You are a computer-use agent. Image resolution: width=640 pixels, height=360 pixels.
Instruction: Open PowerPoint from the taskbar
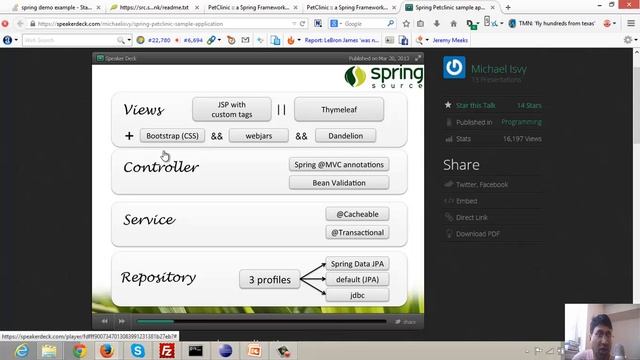(254, 351)
